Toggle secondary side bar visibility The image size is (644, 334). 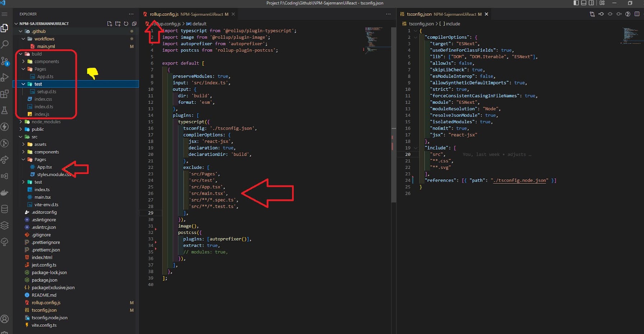coord(591,3)
